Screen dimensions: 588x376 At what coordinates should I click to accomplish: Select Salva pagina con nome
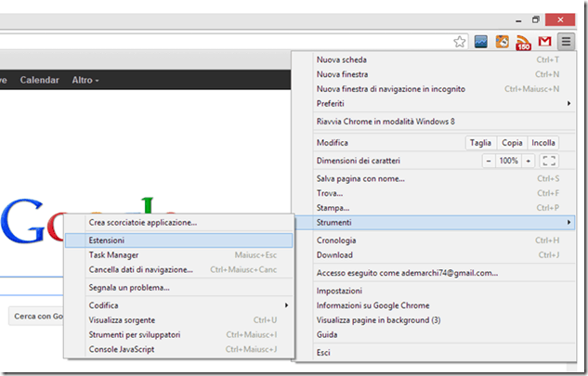click(444, 178)
